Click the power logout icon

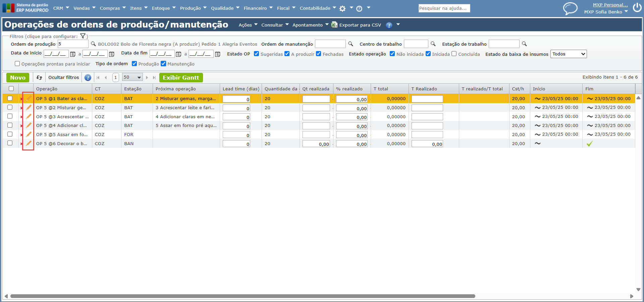click(637, 8)
